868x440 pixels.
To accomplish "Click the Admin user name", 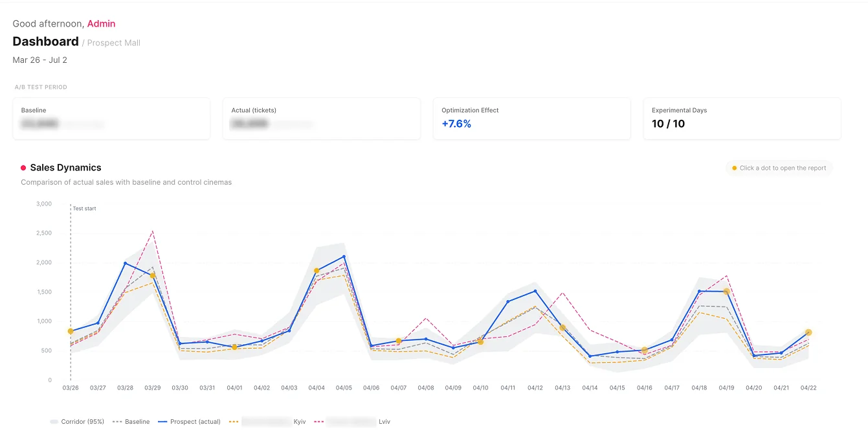I will pyautogui.click(x=101, y=23).
